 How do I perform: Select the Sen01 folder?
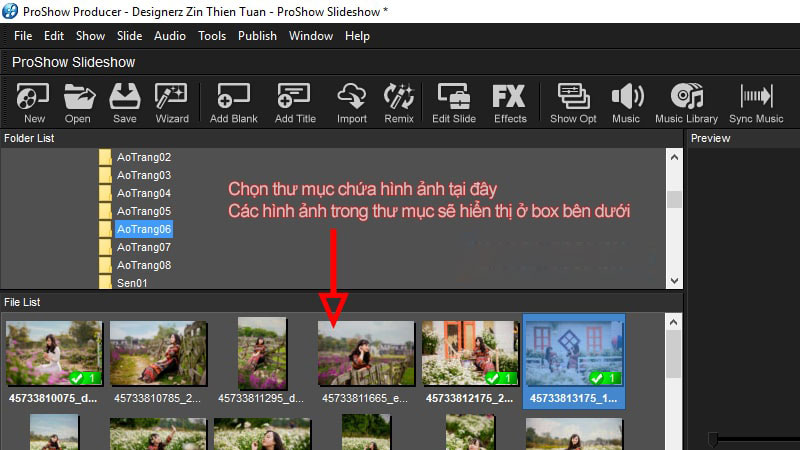[132, 283]
